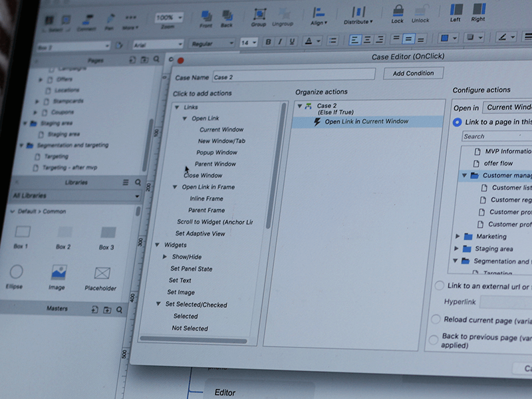Viewport: 532px width, 399px height.
Task: Add New Window/Tab action
Action: (x=221, y=141)
